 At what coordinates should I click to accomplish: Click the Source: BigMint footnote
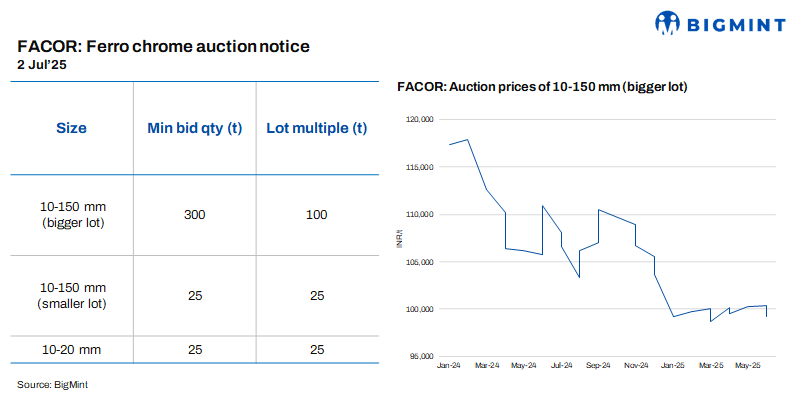[59, 384]
